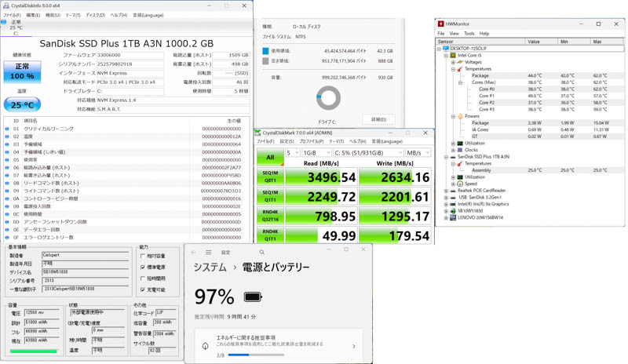
Task: Click the graphics card icon beside Intel(R) Iris(R) Xe Graphics
Action: point(453,204)
